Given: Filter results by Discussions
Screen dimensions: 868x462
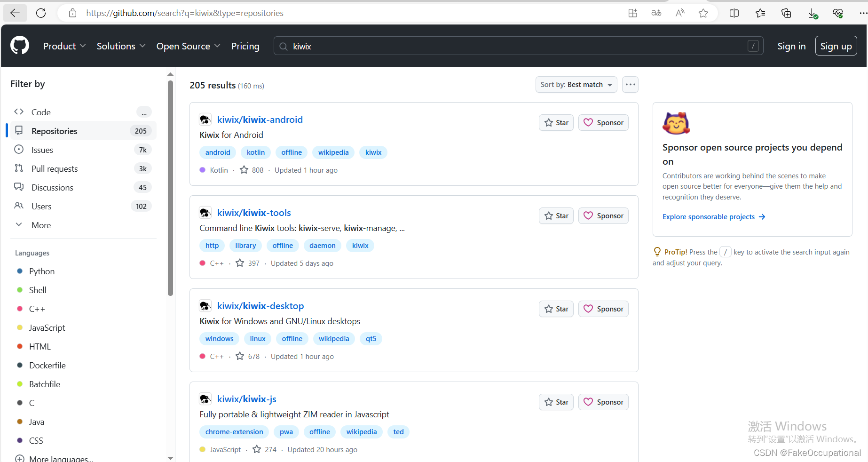Looking at the screenshot, I should pos(83,187).
